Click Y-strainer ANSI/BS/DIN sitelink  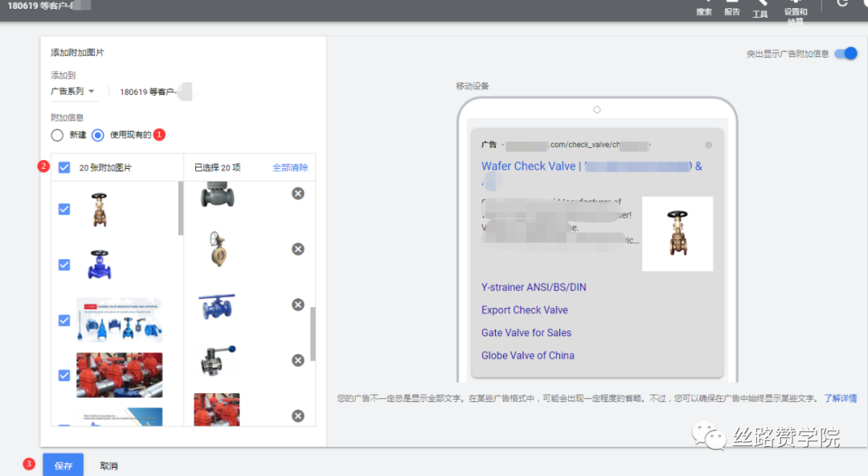tap(534, 287)
